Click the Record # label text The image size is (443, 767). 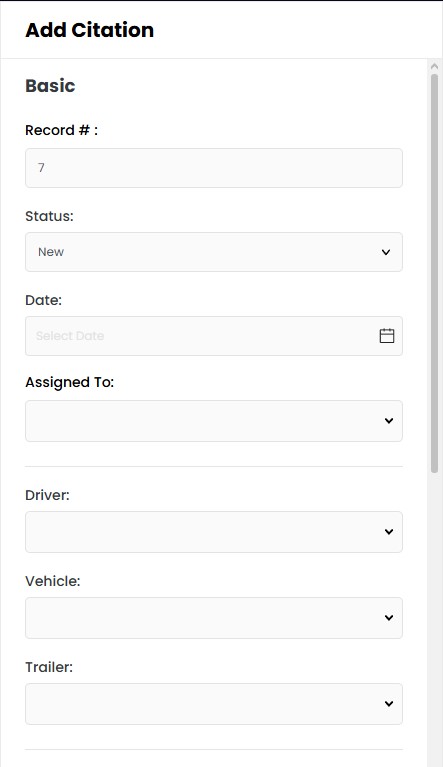[62, 130]
